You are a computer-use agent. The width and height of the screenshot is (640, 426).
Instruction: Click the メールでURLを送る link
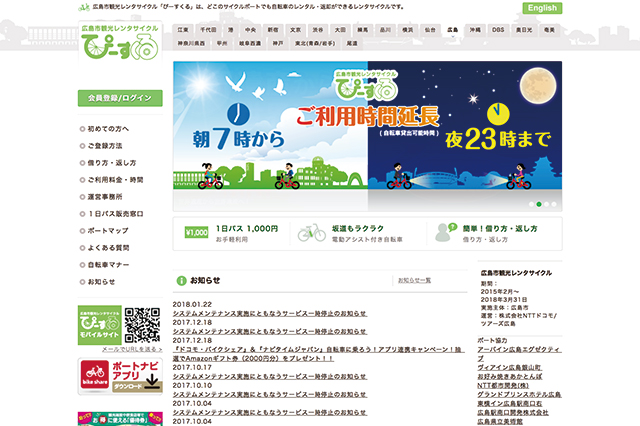132,349
